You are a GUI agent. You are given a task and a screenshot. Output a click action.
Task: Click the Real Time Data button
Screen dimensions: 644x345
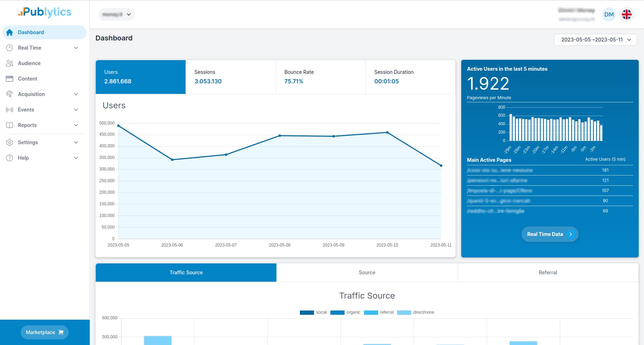[x=549, y=234]
